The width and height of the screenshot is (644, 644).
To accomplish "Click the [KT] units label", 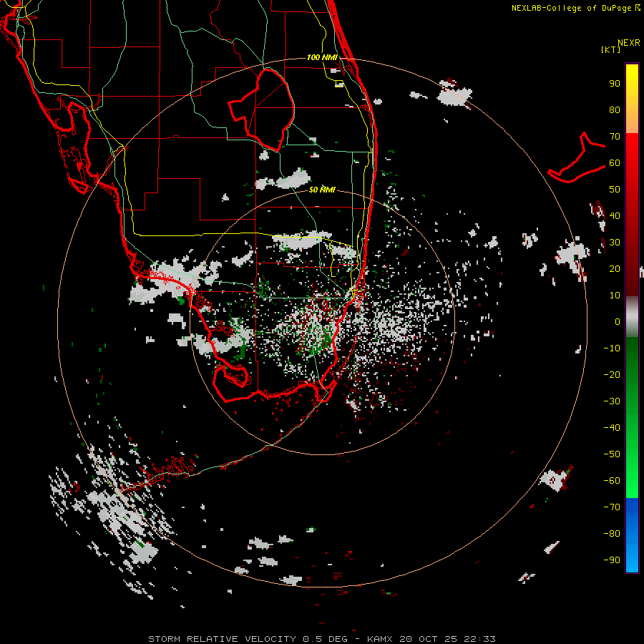I will pyautogui.click(x=611, y=49).
